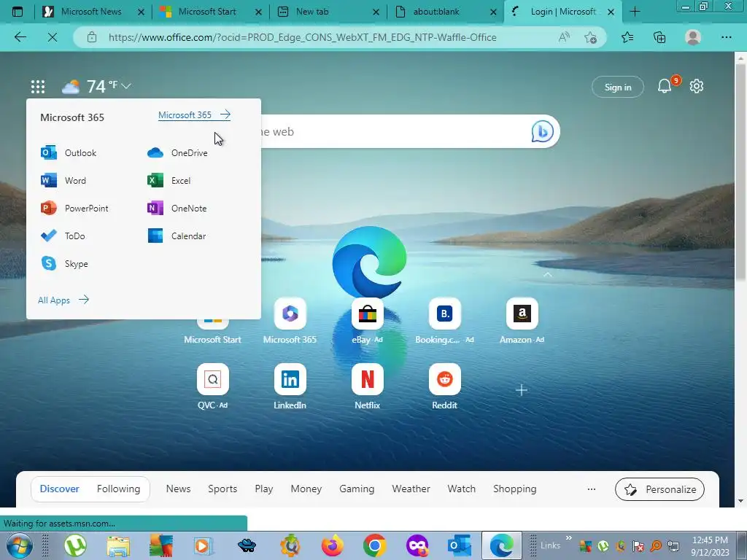Click the page vertical scrollbar

[x=741, y=171]
